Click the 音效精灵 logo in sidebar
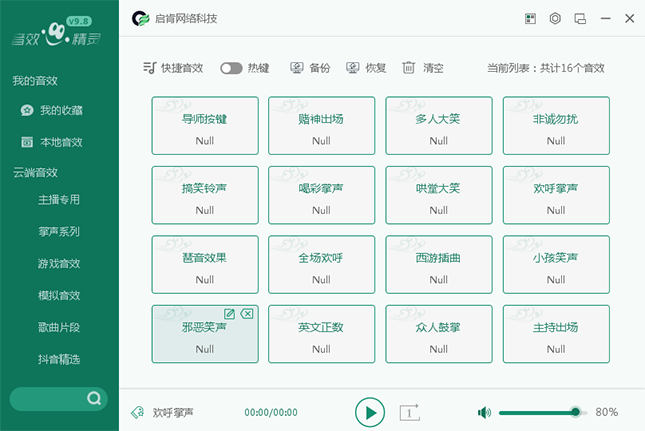Viewport: 645px width, 431px height. tap(56, 32)
